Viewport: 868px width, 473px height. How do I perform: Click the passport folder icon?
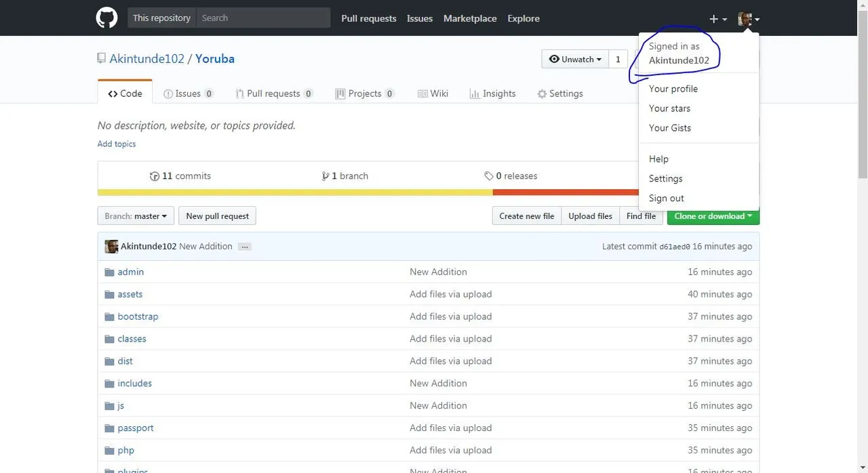click(x=109, y=429)
